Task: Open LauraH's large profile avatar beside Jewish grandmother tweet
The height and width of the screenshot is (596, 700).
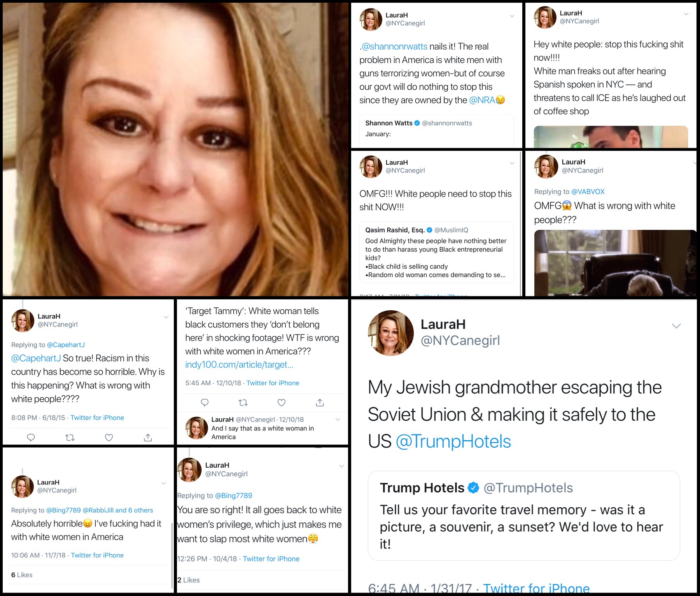Action: click(391, 333)
